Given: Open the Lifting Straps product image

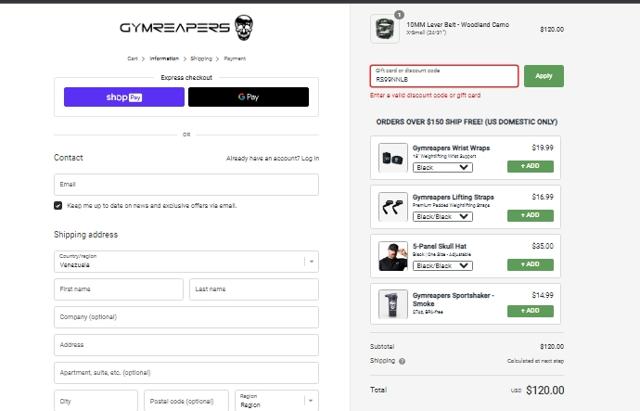Looking at the screenshot, I should pos(393,207).
